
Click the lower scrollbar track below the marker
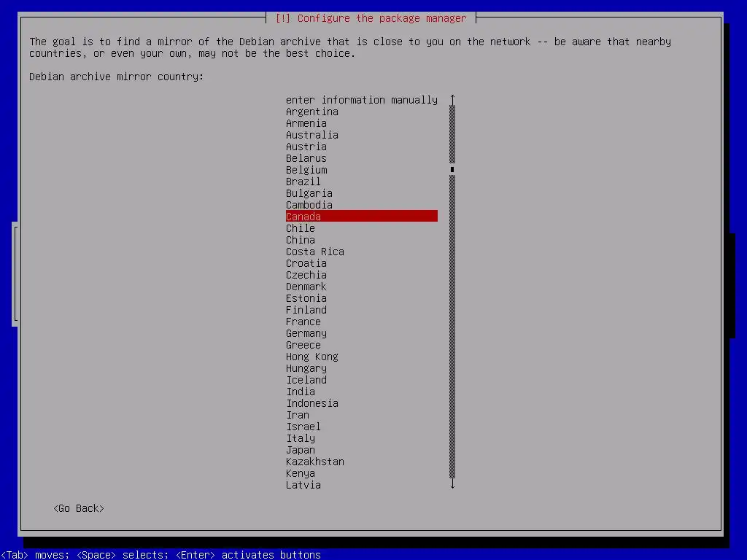(x=452, y=327)
